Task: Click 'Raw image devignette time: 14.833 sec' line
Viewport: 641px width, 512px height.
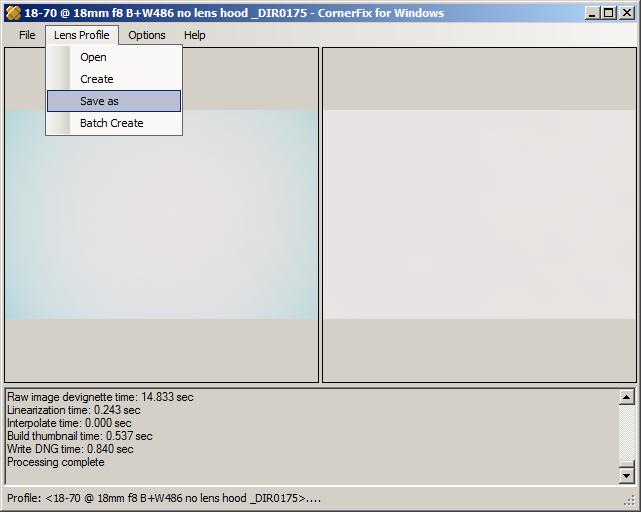Action: click(x=100, y=397)
